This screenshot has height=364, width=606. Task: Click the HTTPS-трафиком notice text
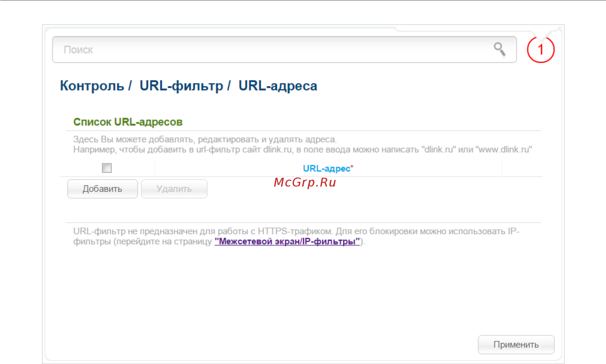tap(296, 236)
